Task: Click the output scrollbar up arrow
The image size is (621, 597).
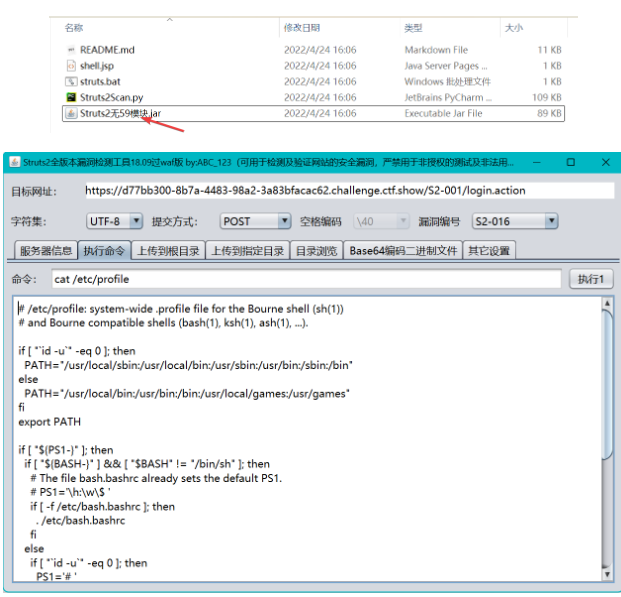Action: (x=607, y=303)
